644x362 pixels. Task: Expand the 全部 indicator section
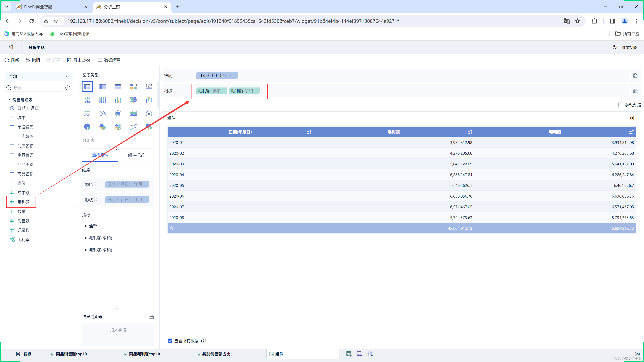[x=86, y=226]
